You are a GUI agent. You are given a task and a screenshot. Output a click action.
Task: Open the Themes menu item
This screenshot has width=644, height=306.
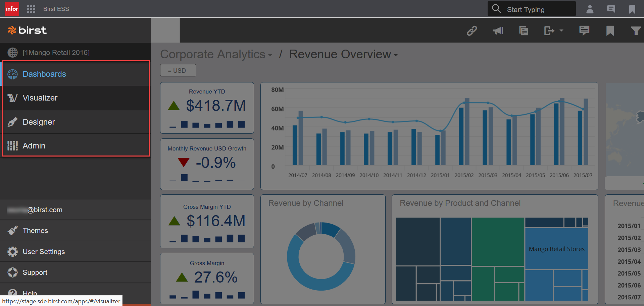coord(75,231)
